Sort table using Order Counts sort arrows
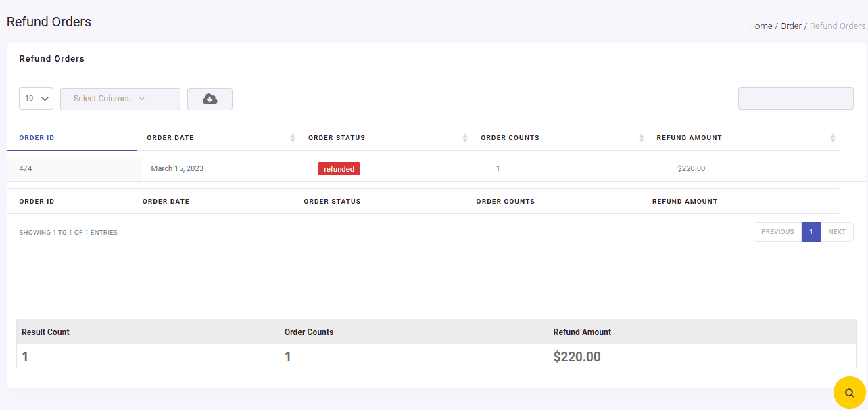The image size is (868, 410). click(641, 137)
